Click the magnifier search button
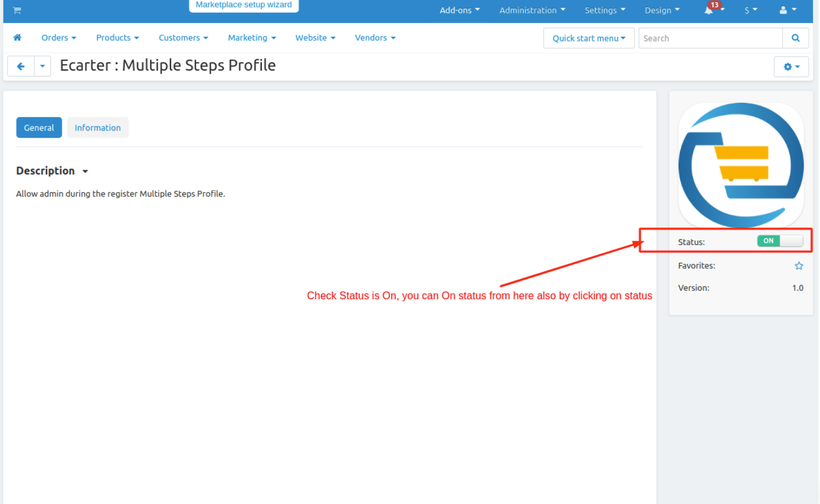Screen dimensions: 820x504 pyautogui.click(x=795, y=38)
